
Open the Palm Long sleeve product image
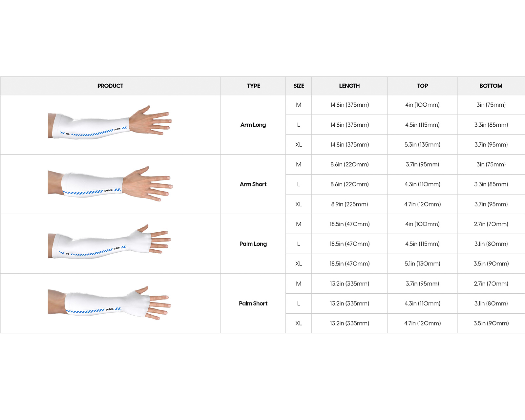click(x=110, y=243)
